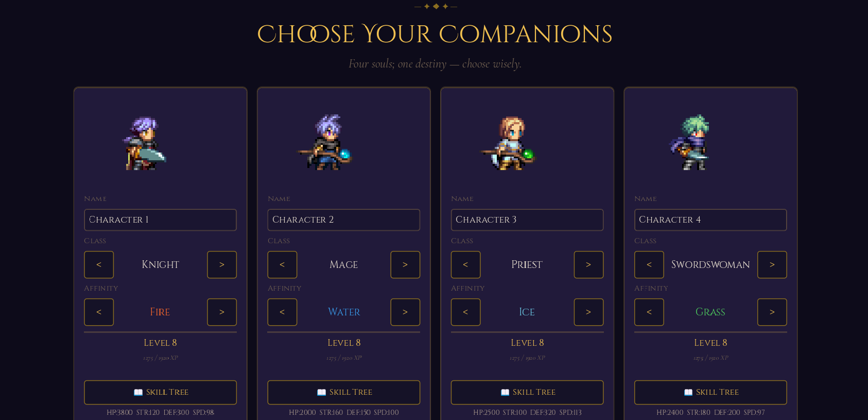Select the blonde Priest sprite
This screenshot has width=868, height=420.
pos(509,143)
